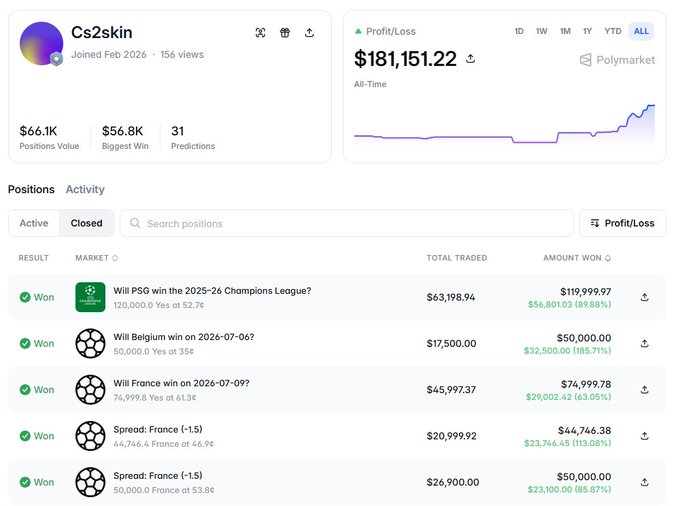Click soccer ball icon for spread at 53.8¢
Screen dimensions: 680x506
[x=90, y=482]
